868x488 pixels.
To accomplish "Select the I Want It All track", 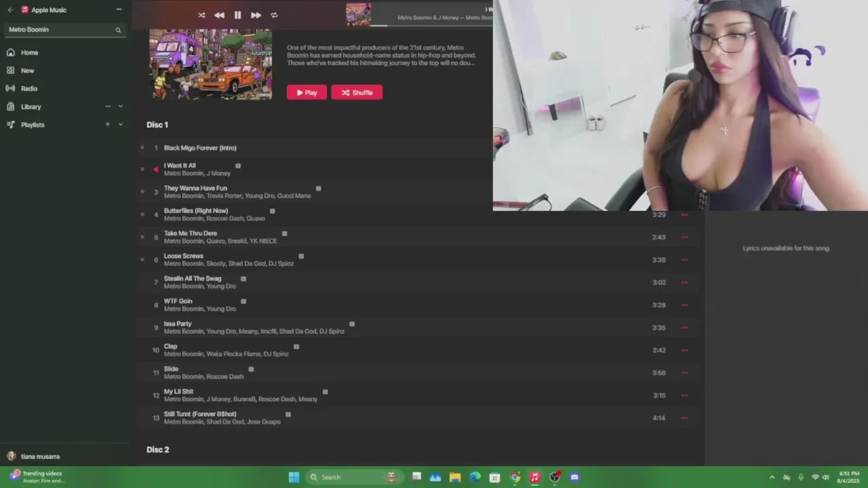I will [180, 165].
